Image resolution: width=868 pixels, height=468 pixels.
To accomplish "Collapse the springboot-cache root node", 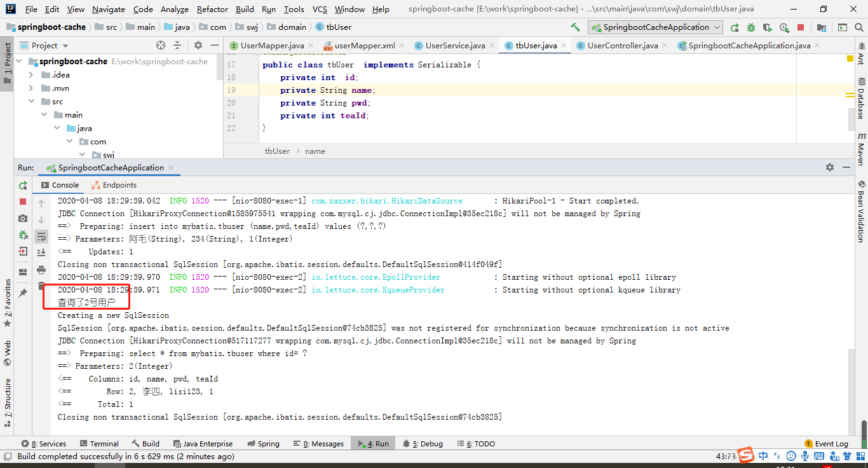I will 18,62.
